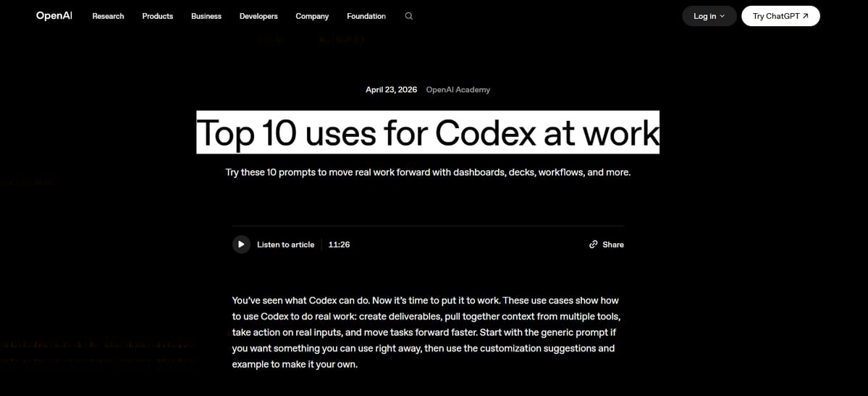Open the Products menu
868x396 pixels.
click(158, 16)
